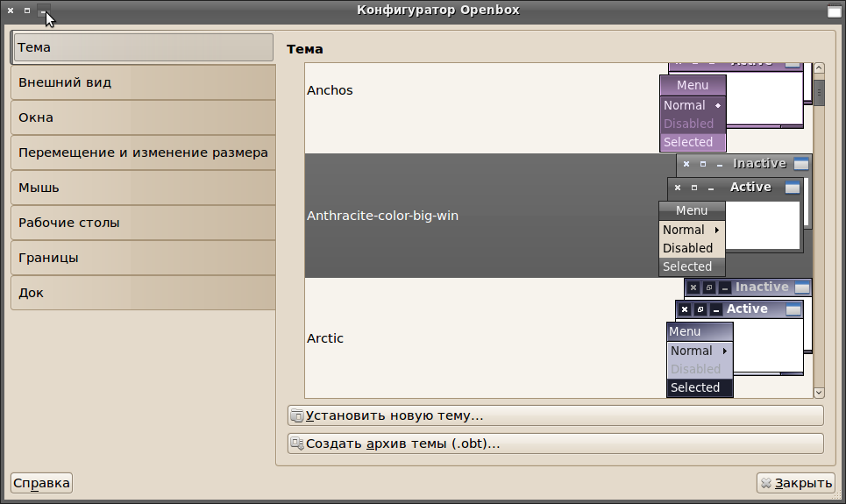Open the Окна settings tab
The image size is (846, 504).
(x=144, y=117)
